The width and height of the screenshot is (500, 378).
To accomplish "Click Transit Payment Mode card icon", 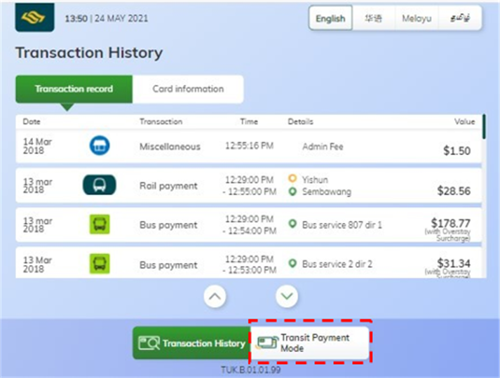I will [267, 343].
